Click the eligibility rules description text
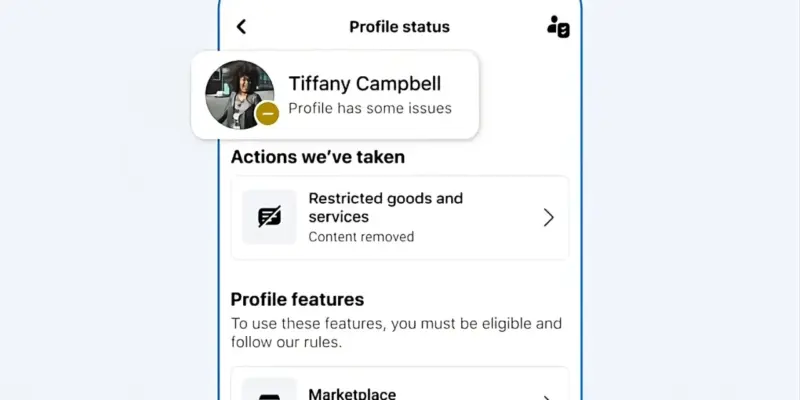This screenshot has height=400, width=800. (x=396, y=333)
